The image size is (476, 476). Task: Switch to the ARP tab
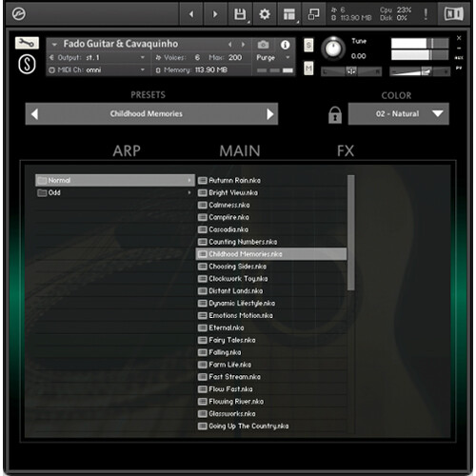pyautogui.click(x=127, y=151)
